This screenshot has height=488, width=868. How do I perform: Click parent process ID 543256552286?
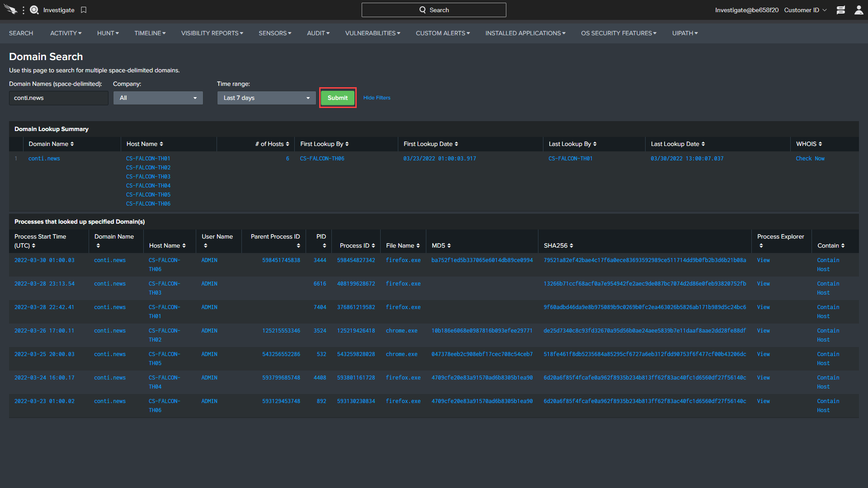[281, 354]
